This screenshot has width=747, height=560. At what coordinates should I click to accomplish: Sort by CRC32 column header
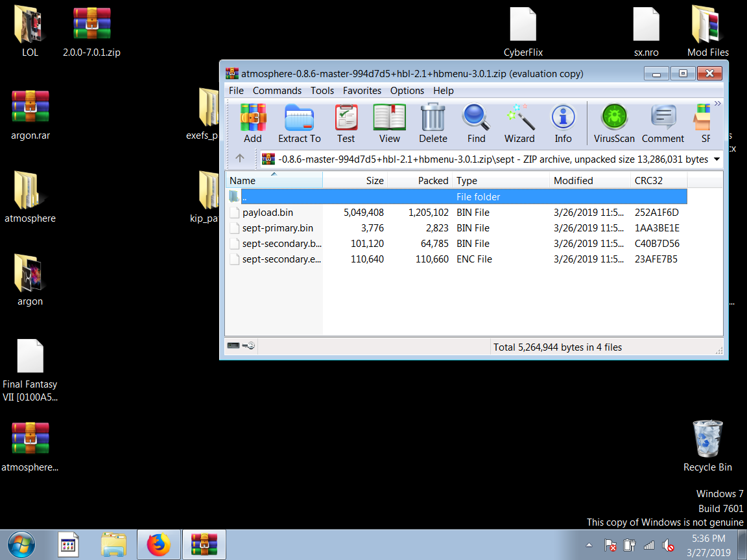point(659,180)
